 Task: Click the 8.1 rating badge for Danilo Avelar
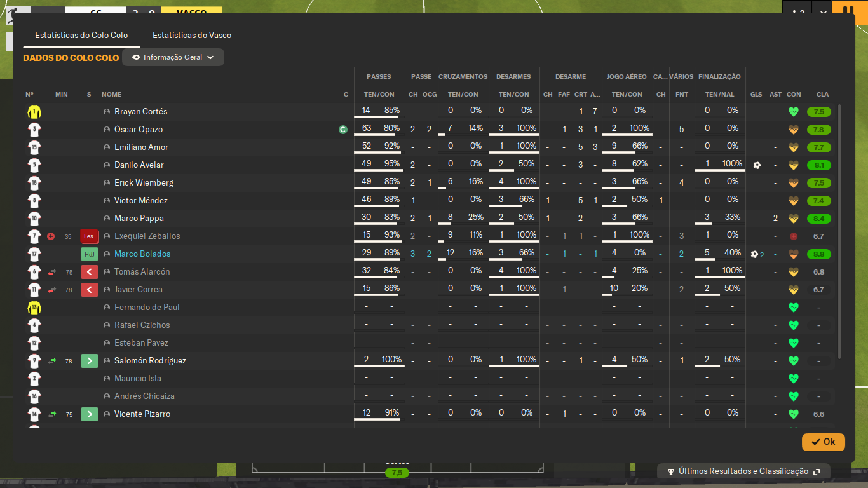(818, 165)
